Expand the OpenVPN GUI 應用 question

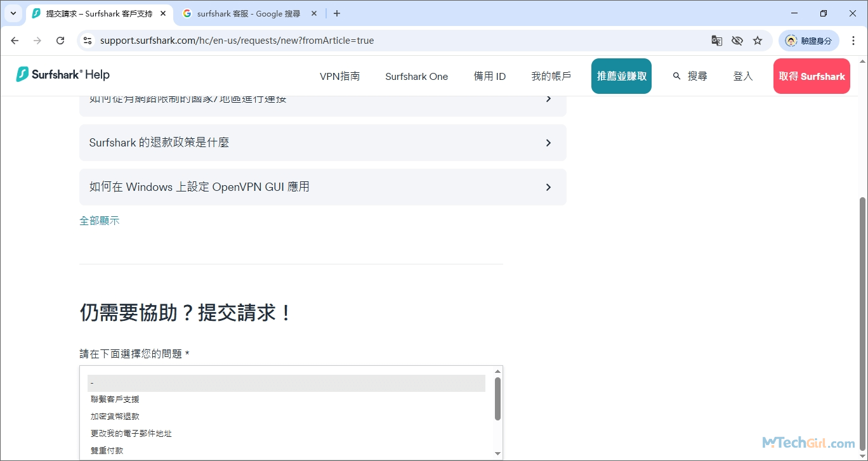click(x=322, y=186)
